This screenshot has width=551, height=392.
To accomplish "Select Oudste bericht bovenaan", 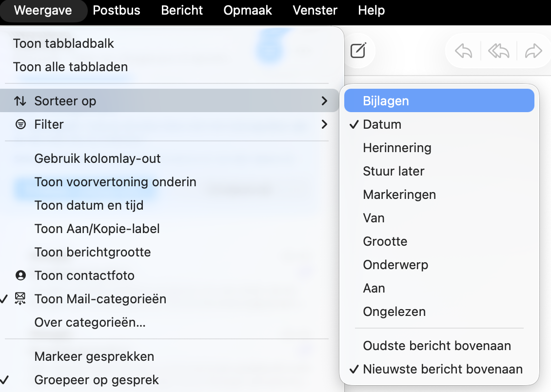I will (x=436, y=346).
